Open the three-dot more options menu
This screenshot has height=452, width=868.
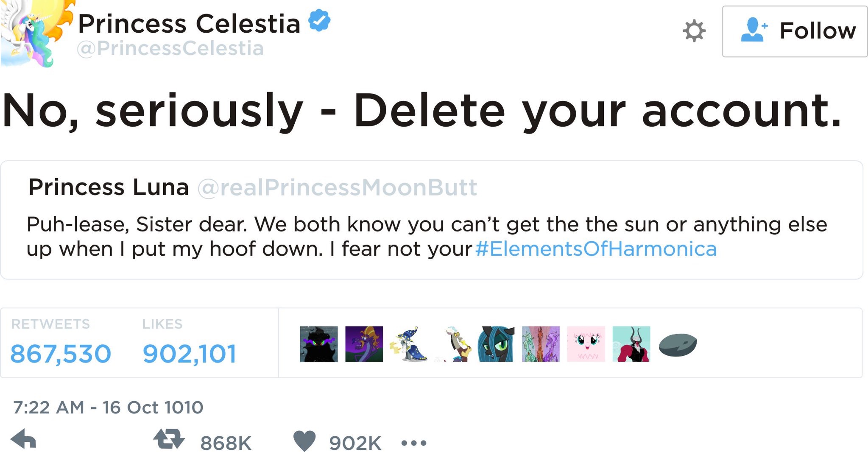coord(413,443)
